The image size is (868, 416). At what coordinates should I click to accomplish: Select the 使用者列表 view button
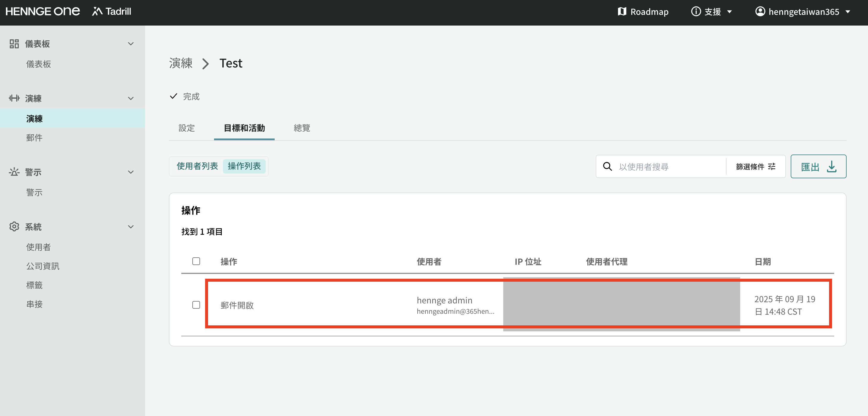(x=197, y=166)
